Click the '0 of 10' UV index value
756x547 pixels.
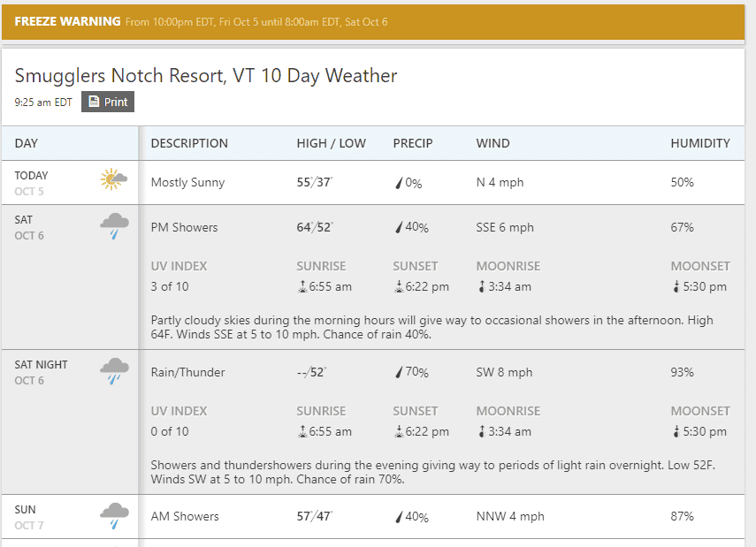170,431
